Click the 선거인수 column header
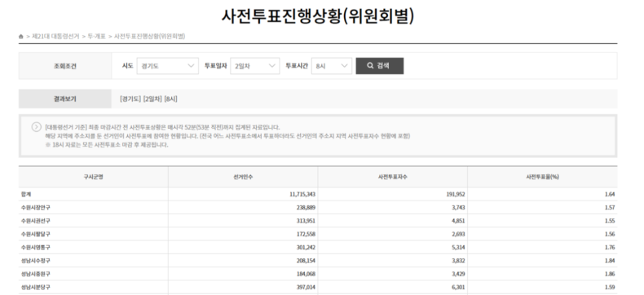 point(243,177)
